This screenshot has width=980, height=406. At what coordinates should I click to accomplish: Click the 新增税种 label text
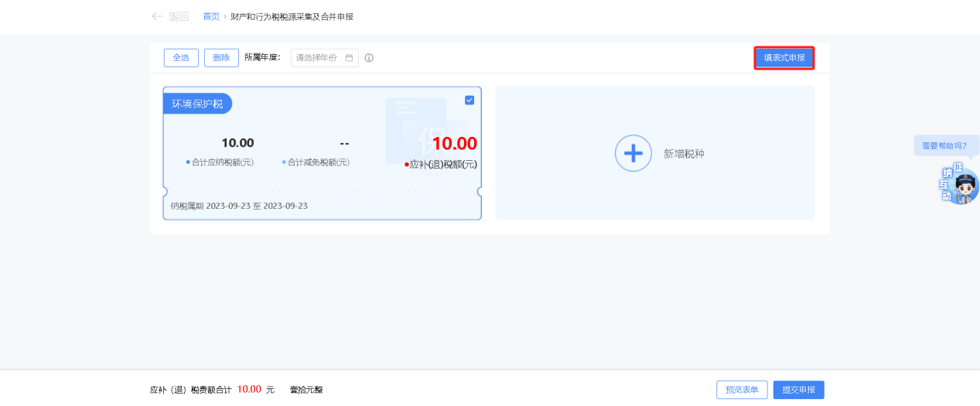(684, 154)
